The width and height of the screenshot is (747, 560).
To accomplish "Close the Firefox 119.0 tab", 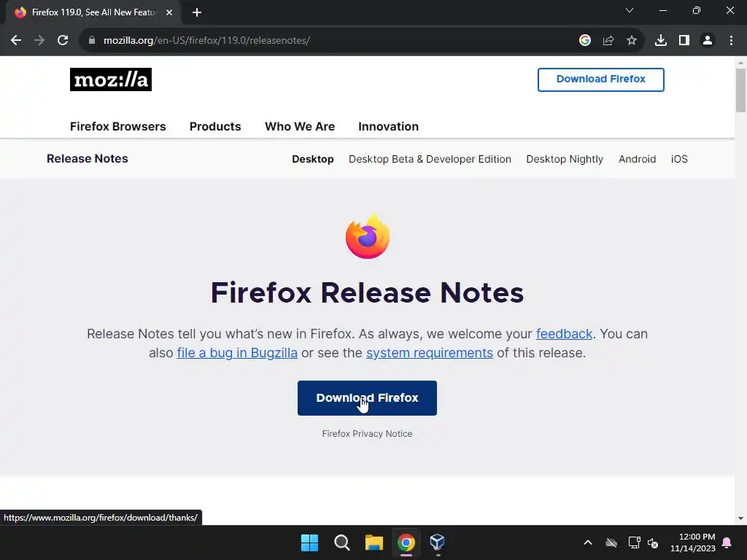I will click(x=169, y=12).
